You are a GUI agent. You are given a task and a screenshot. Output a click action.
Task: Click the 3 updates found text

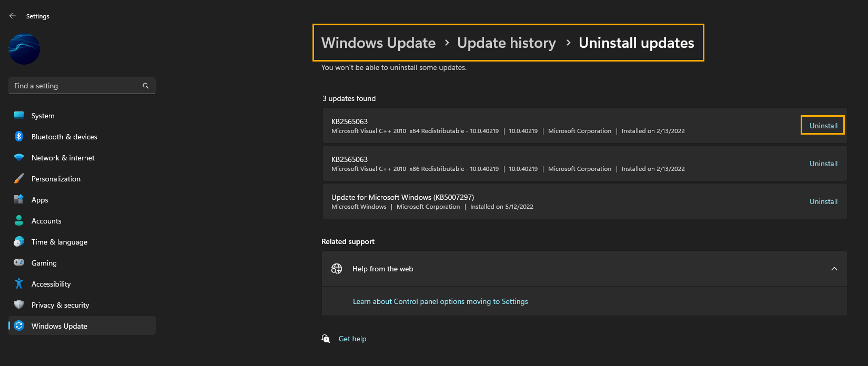tap(349, 98)
